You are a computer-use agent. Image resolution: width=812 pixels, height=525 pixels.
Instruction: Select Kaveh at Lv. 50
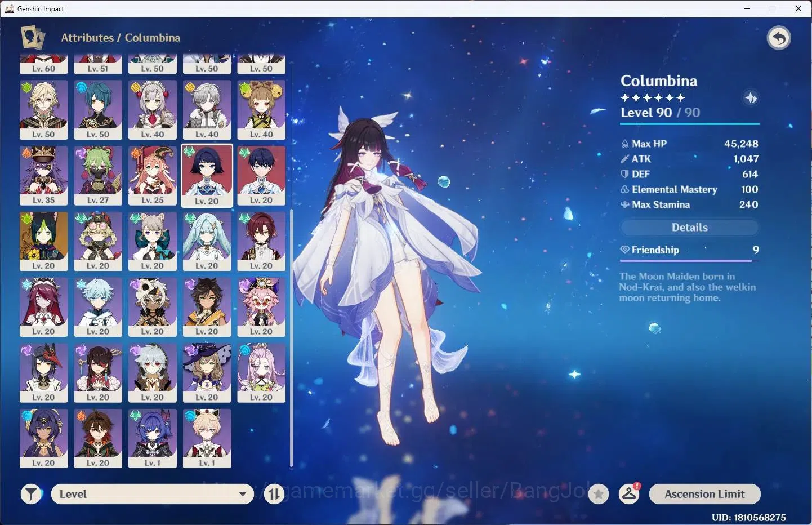tap(44, 110)
